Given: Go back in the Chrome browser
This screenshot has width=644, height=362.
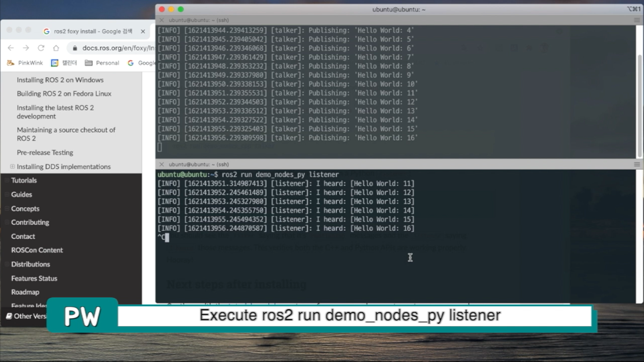Looking at the screenshot, I should pos(11,48).
